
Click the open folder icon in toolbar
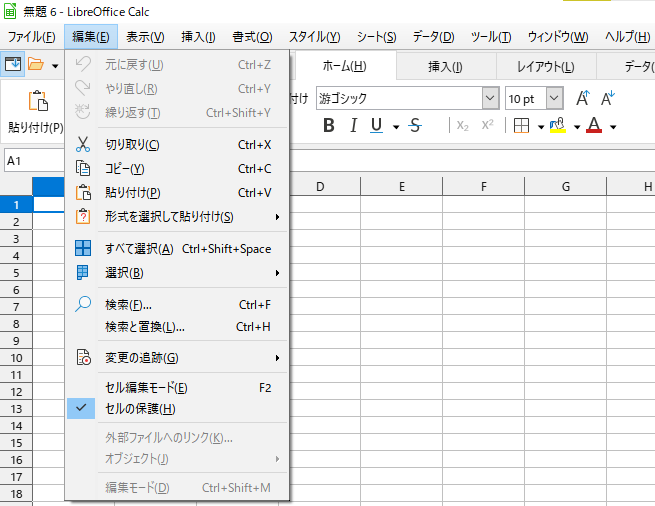point(36,64)
